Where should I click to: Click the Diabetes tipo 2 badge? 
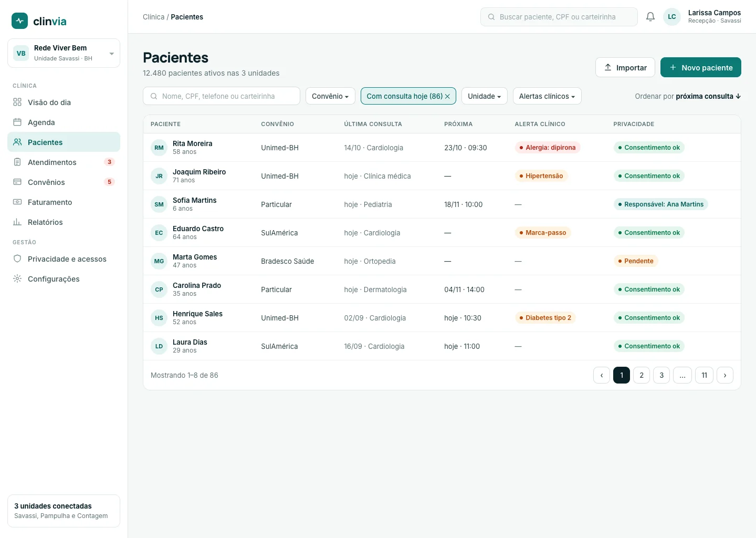(545, 318)
